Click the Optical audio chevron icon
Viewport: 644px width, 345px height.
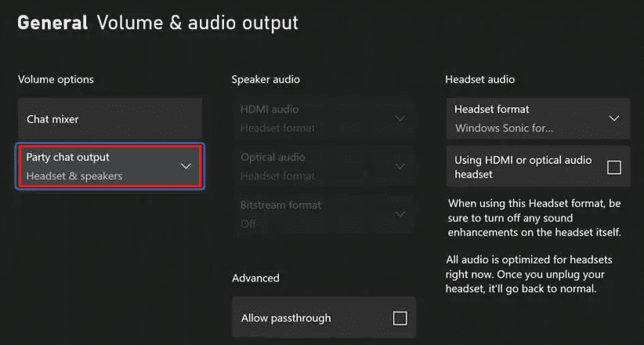(x=400, y=166)
